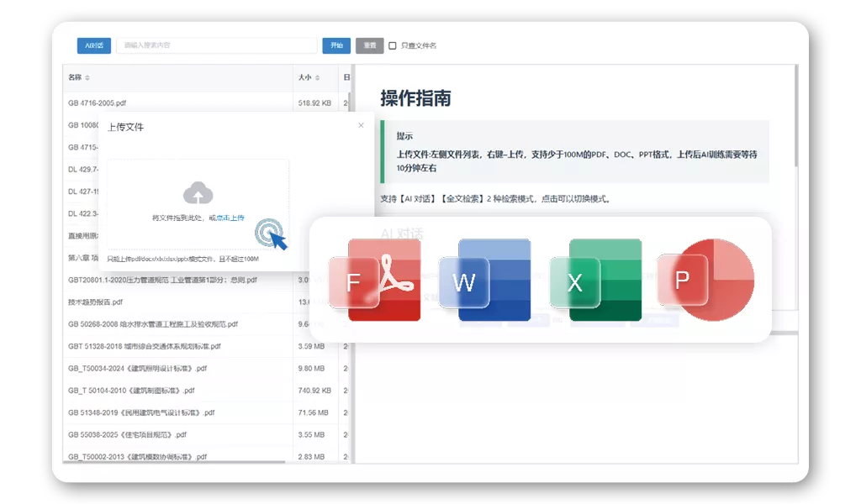This screenshot has width=861, height=504.
Task: Click the upload format restriction note
Action: click(x=182, y=259)
